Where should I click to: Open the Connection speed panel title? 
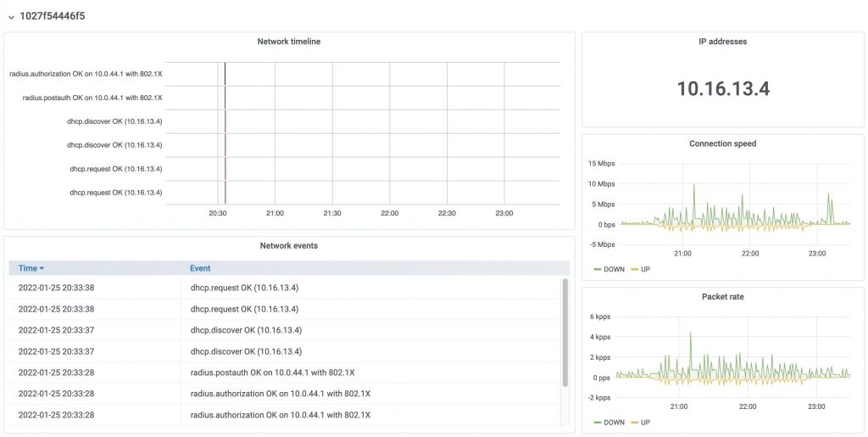(722, 143)
